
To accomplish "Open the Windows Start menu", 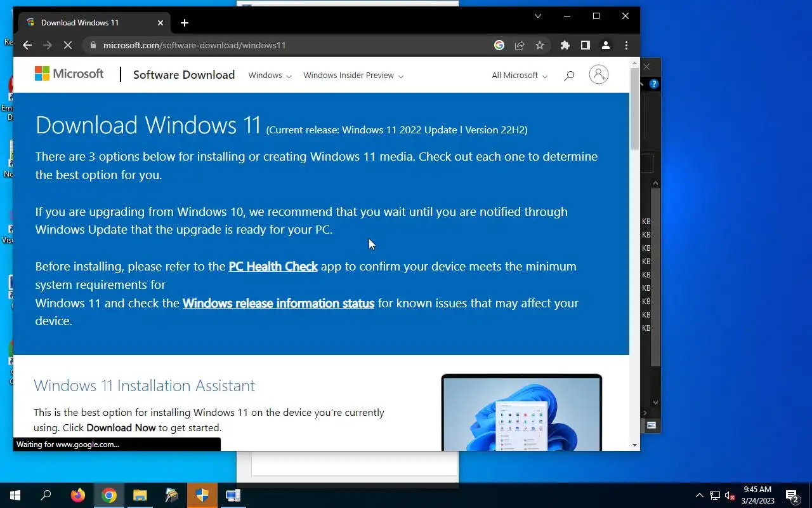I will 15,495.
